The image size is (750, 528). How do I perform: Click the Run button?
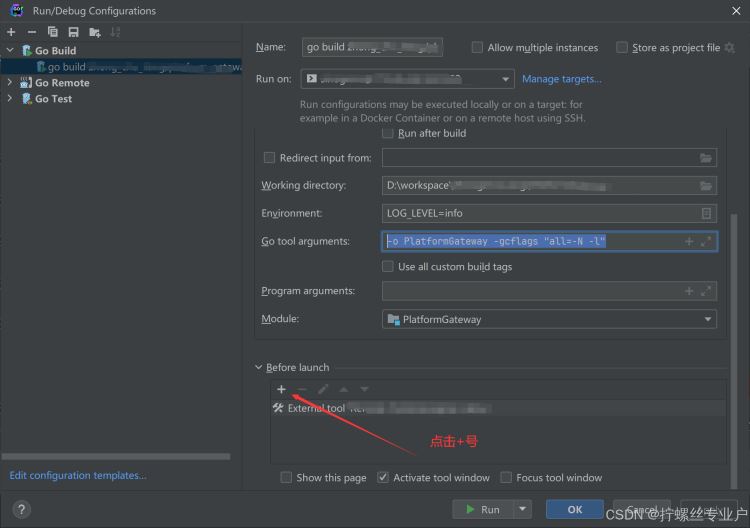click(483, 509)
